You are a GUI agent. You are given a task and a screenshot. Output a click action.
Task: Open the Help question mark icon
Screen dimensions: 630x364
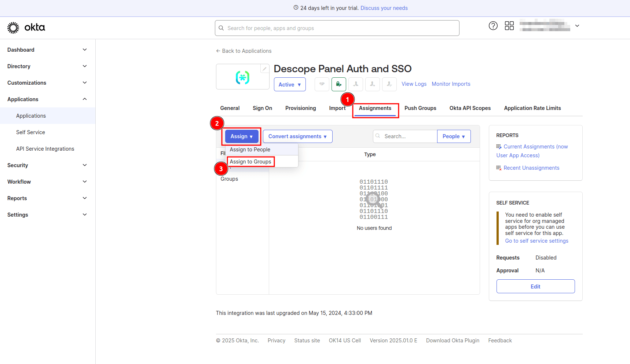pyautogui.click(x=493, y=26)
